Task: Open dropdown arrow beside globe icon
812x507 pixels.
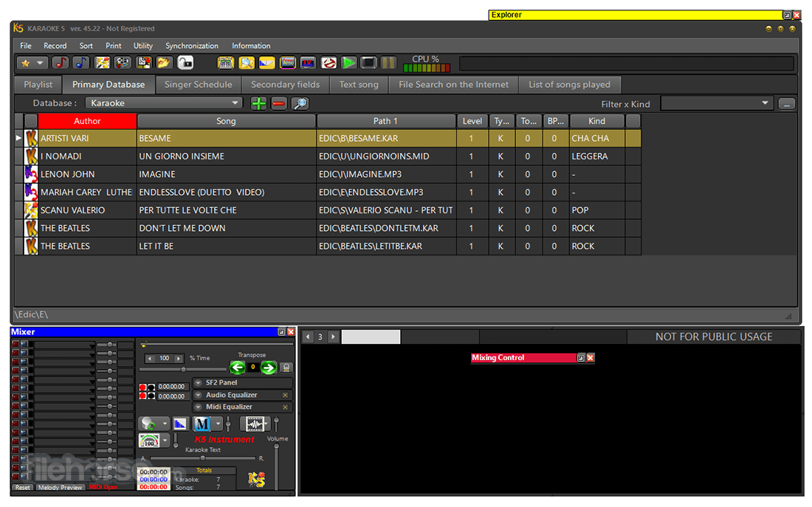Action: pos(164,424)
